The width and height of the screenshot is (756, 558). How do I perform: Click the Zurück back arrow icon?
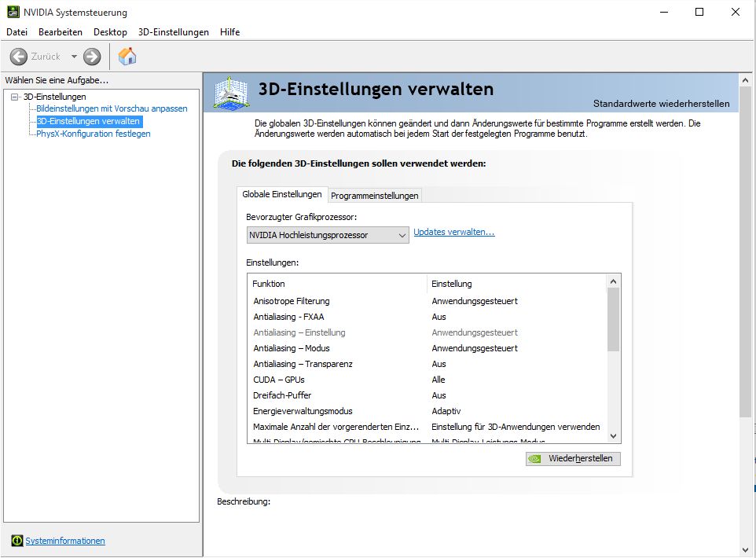click(19, 57)
